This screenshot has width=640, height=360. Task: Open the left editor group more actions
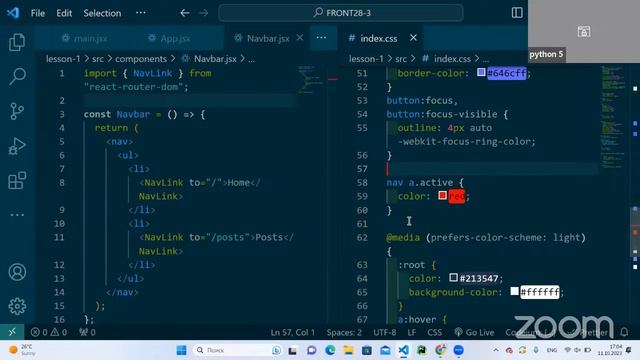(321, 38)
